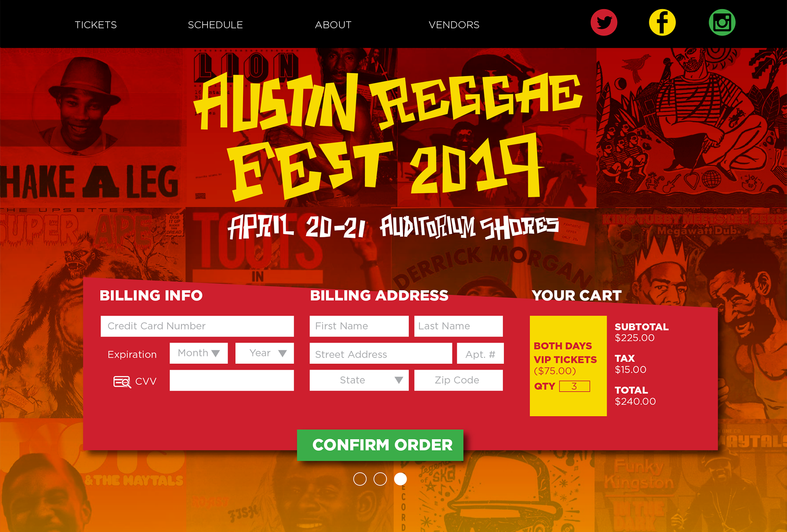Click the Confirm Order button

pyautogui.click(x=380, y=445)
